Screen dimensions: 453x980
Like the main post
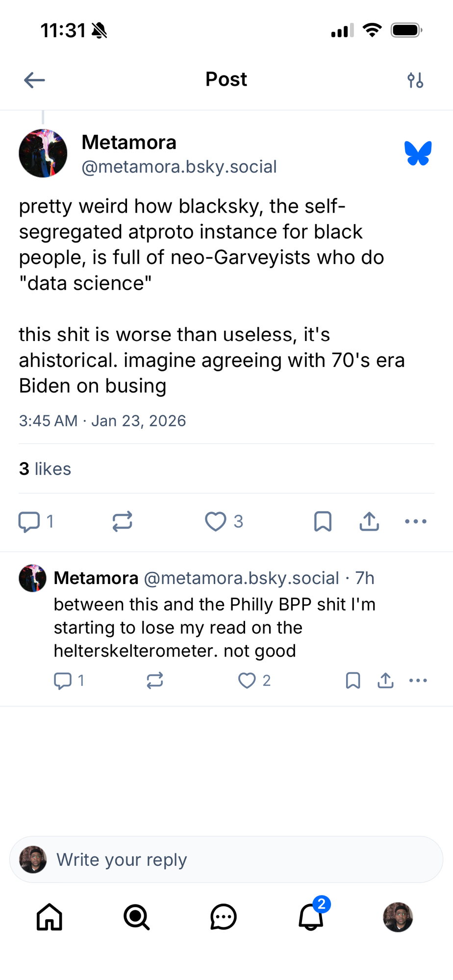tap(216, 521)
